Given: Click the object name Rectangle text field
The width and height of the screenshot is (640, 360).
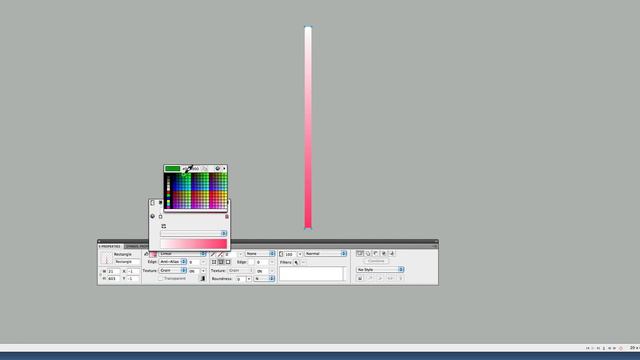Looking at the screenshot, I should point(127,262).
